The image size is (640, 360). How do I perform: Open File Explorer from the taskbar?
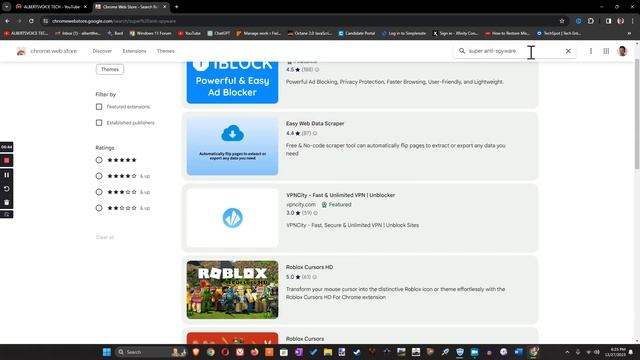click(328, 352)
